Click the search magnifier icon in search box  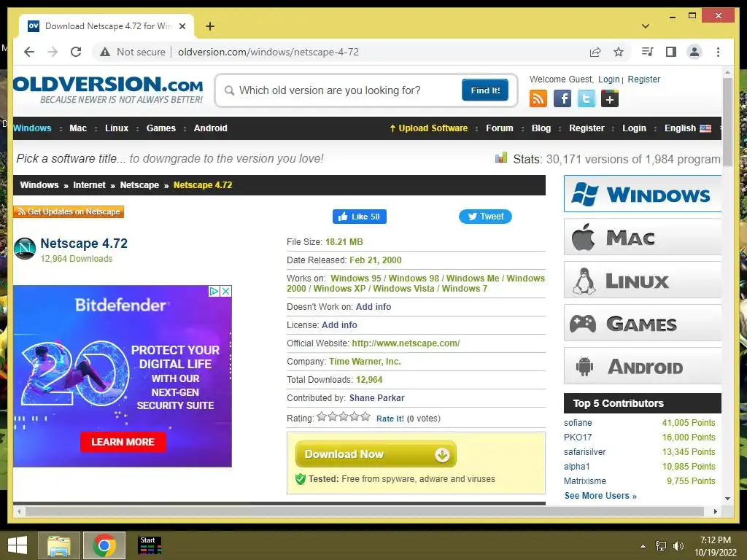[x=229, y=90]
